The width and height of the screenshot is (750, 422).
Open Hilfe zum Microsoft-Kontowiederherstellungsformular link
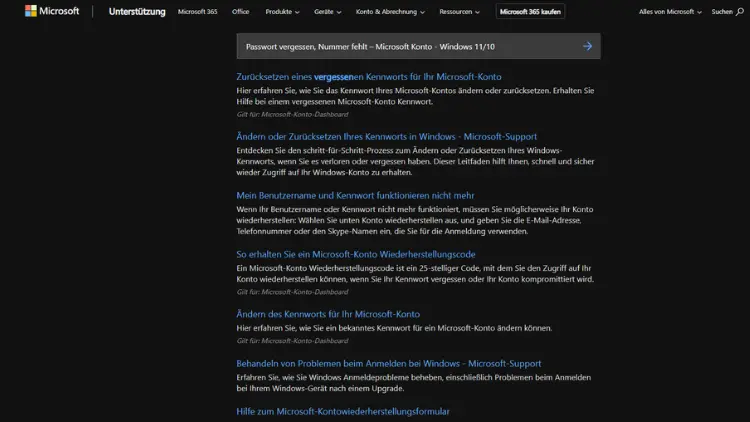pos(343,411)
